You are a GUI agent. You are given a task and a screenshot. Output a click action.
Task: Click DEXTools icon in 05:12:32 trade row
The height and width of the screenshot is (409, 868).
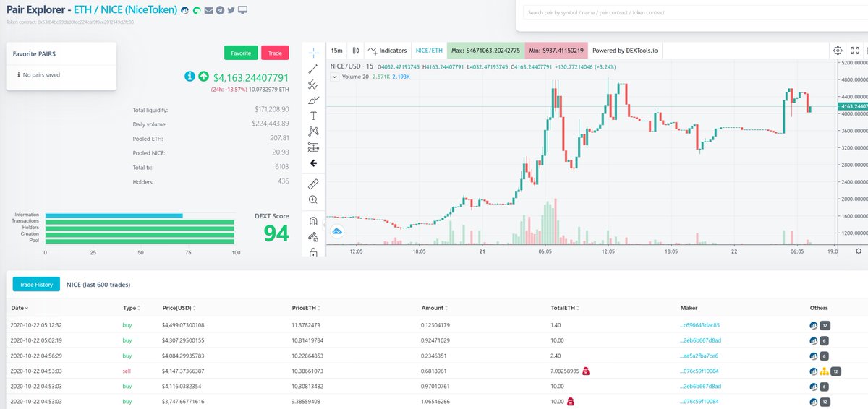[x=814, y=325]
